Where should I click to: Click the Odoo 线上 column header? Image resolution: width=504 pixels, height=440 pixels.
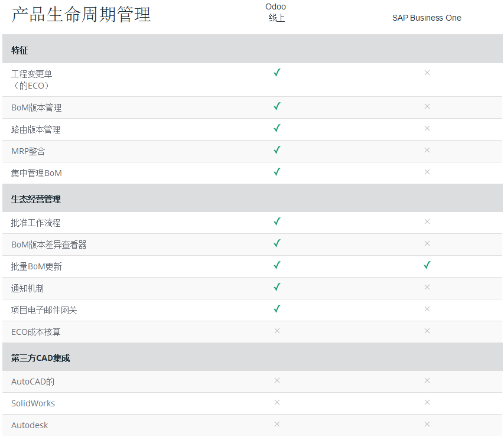tap(276, 12)
